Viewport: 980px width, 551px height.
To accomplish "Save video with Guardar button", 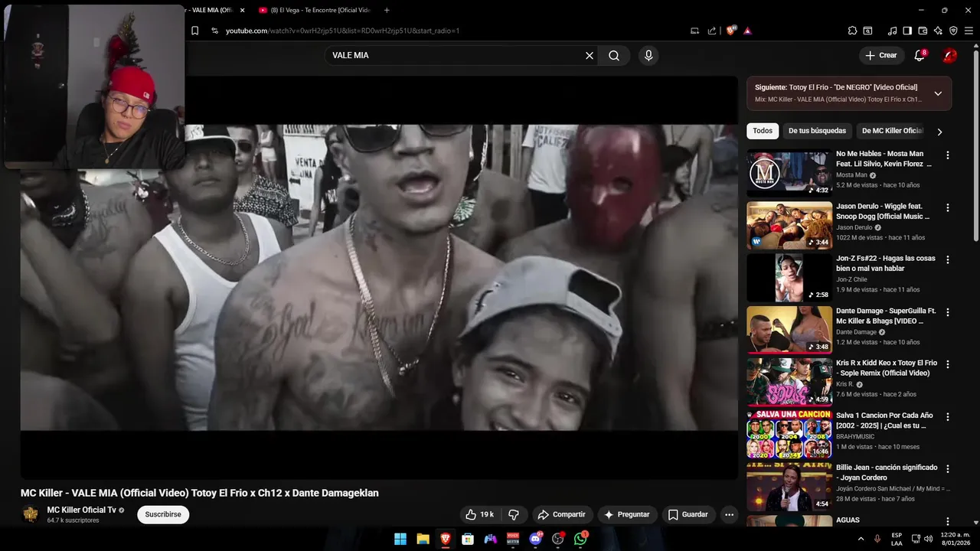I will coord(687,514).
